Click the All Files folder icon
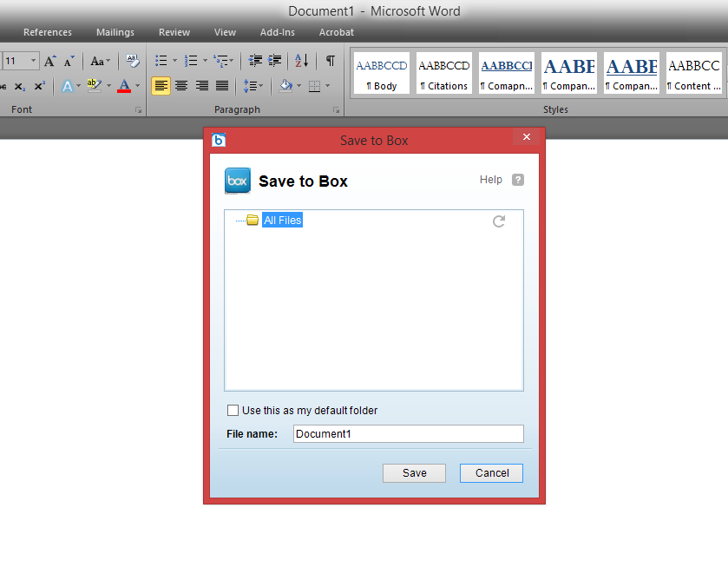The image size is (728, 587). [253, 220]
